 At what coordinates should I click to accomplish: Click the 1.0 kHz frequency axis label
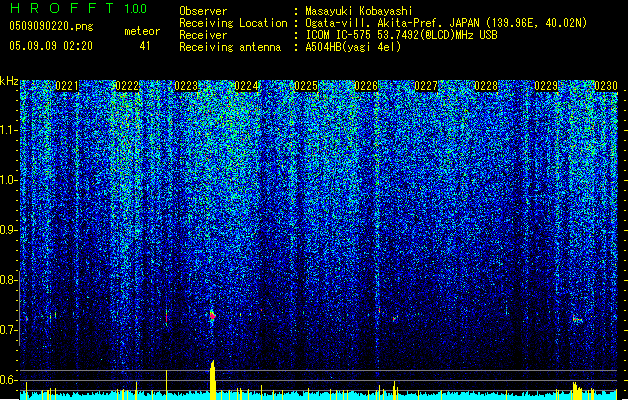[x=9, y=180]
